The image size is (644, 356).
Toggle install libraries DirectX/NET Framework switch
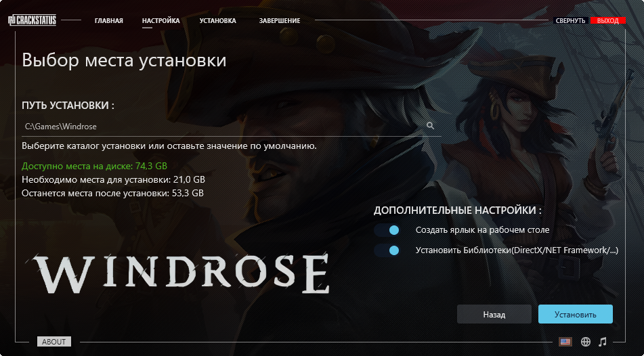tap(387, 250)
